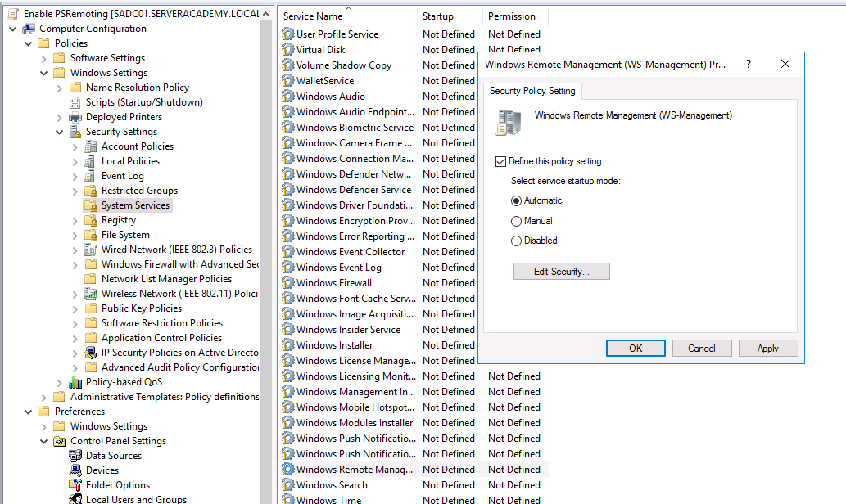Click the Restricted Groups folder icon
This screenshot has width=846, height=504.
coord(91,191)
